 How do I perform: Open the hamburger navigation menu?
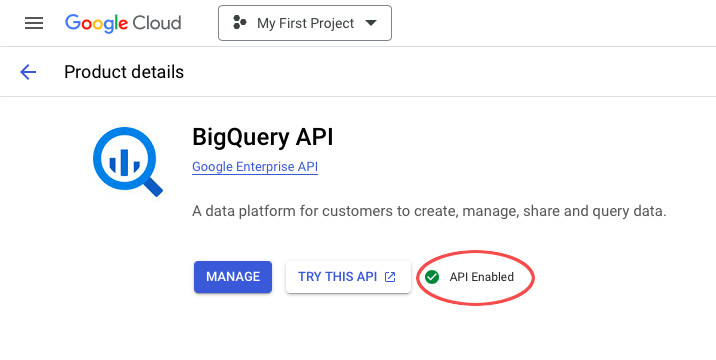point(34,23)
